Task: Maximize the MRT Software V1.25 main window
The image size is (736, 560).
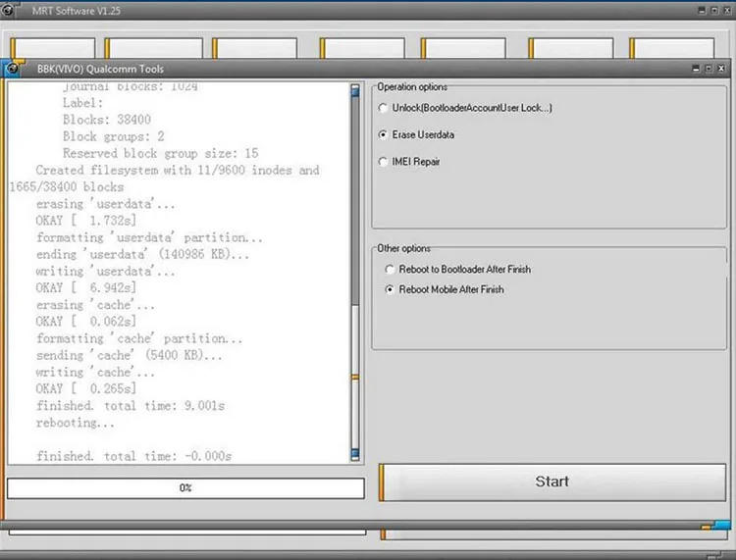Action: click(x=714, y=10)
